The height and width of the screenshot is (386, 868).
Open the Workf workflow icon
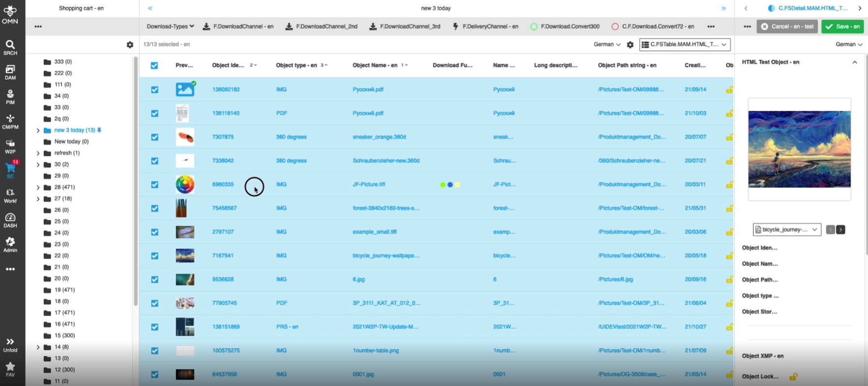[10, 196]
